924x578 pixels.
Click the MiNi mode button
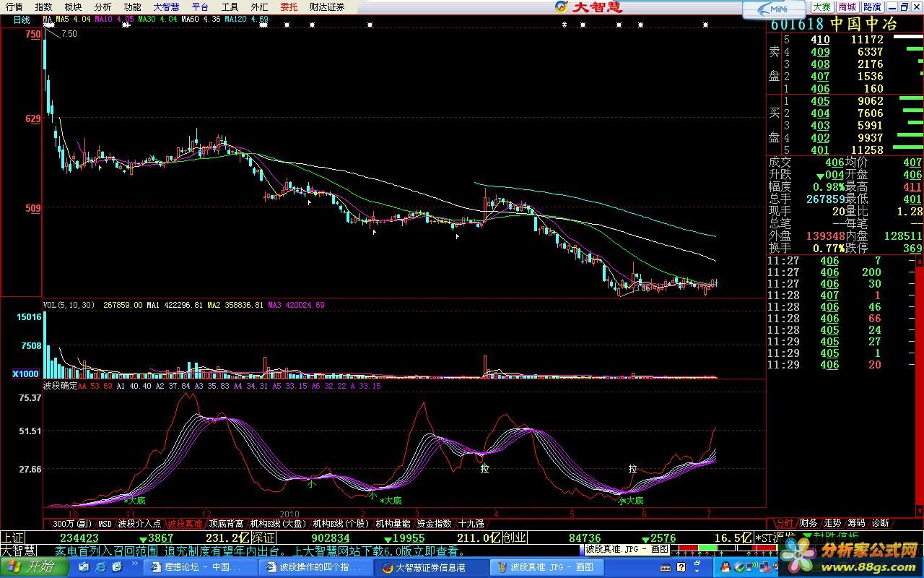click(x=773, y=9)
